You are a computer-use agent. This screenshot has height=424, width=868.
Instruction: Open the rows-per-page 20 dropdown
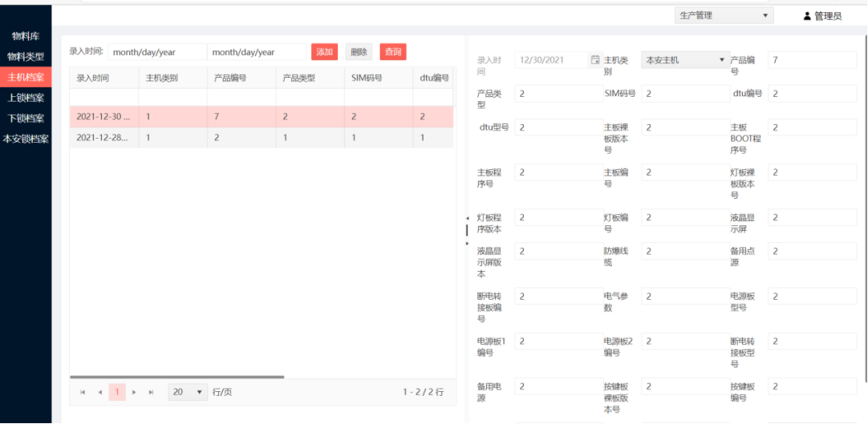[x=188, y=392]
